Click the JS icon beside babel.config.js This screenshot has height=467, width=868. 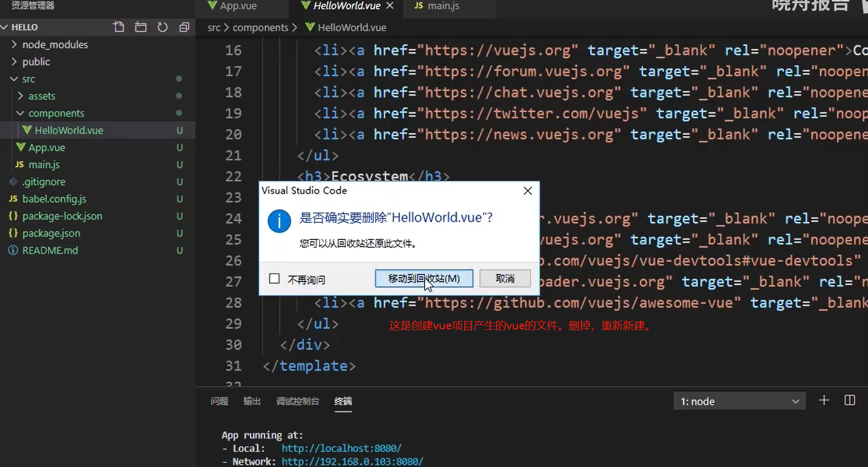pos(13,199)
